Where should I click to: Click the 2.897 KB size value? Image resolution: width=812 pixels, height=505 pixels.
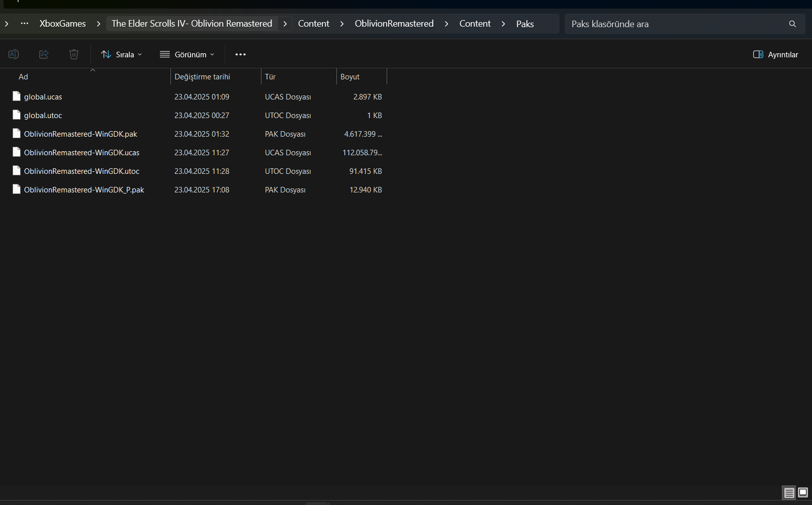(368, 97)
